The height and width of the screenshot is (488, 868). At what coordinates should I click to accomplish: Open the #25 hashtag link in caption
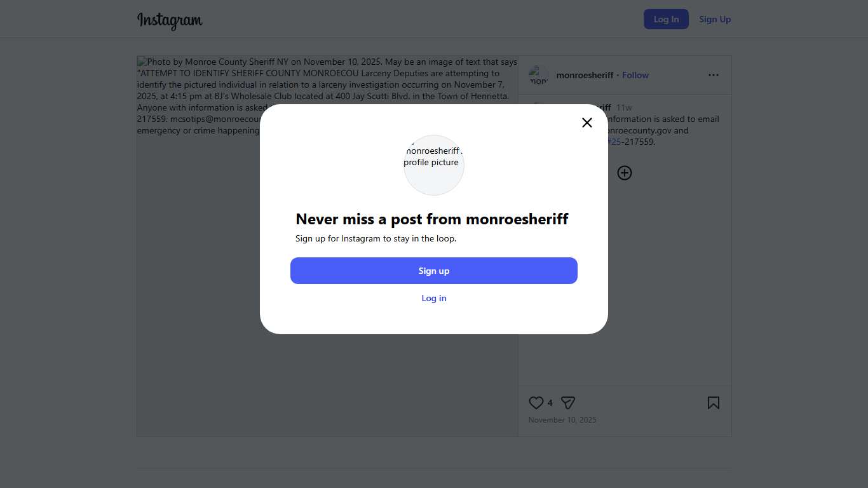(614, 142)
